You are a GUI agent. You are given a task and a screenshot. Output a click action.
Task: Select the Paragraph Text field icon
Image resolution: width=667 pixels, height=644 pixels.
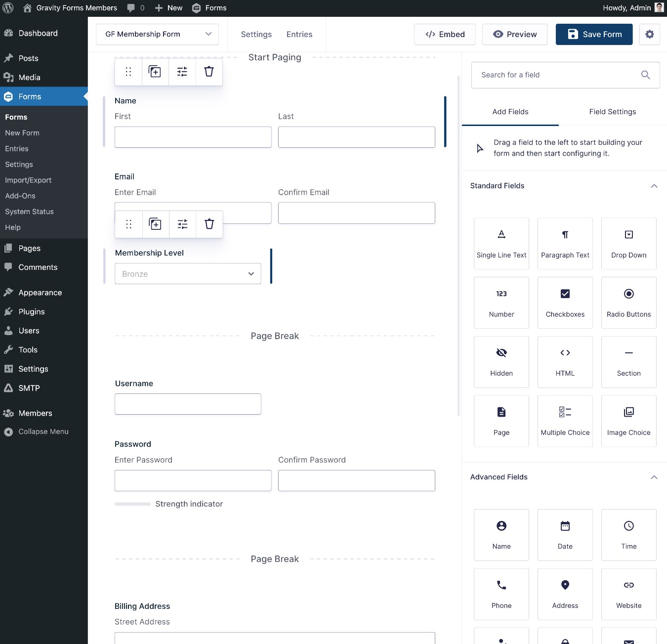[x=565, y=243]
